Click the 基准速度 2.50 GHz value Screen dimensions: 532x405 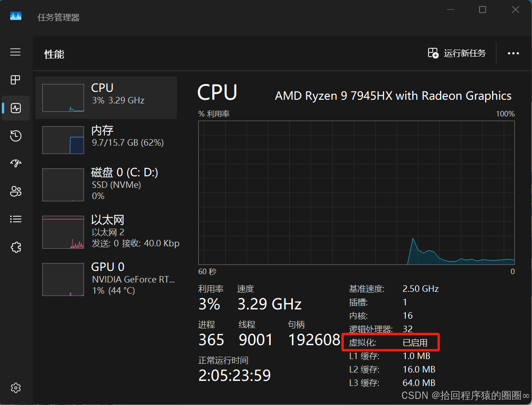click(421, 289)
